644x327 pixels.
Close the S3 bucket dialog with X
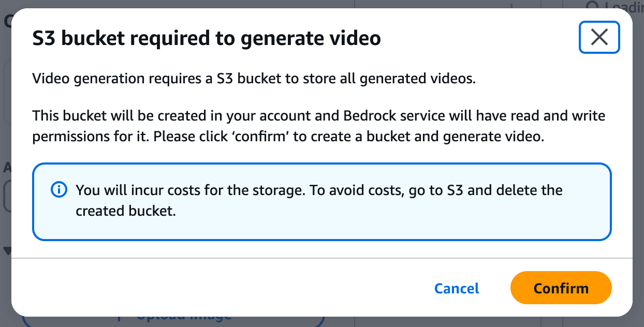click(x=599, y=37)
